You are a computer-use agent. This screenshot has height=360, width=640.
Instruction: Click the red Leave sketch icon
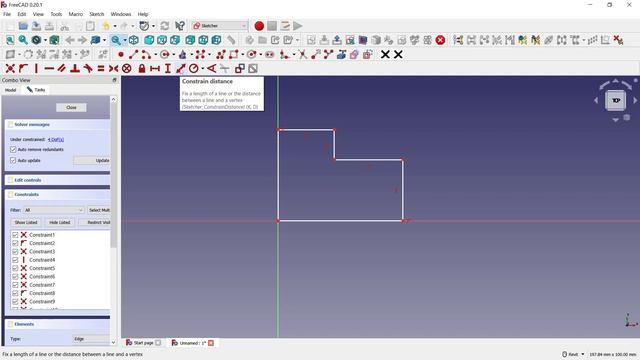pyautogui.click(x=440, y=40)
